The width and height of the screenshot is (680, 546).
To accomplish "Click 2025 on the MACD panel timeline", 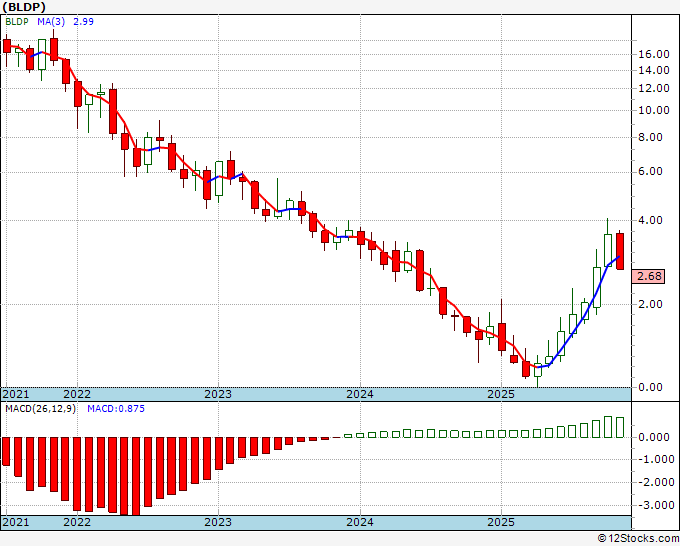I will 501,522.
